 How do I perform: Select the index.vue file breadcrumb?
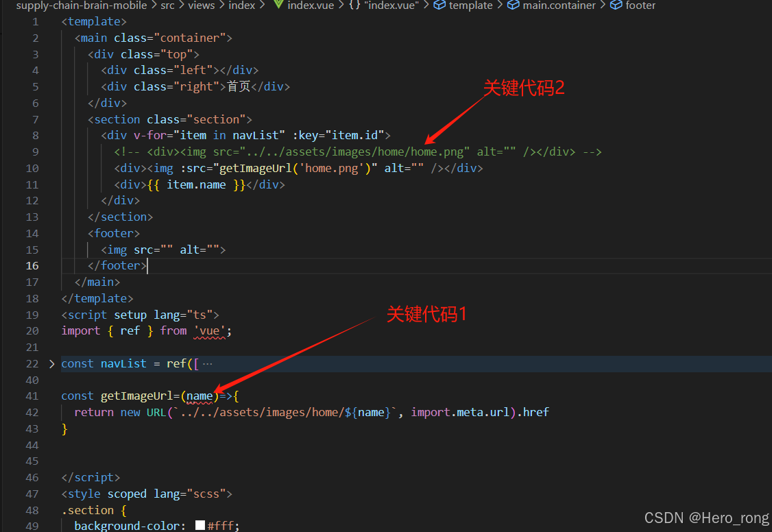311,5
